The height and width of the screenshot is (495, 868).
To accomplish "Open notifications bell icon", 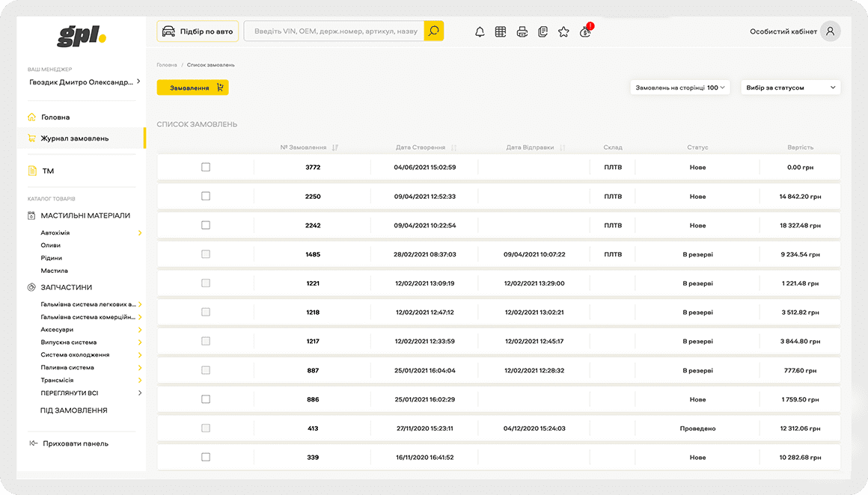I will [x=480, y=31].
